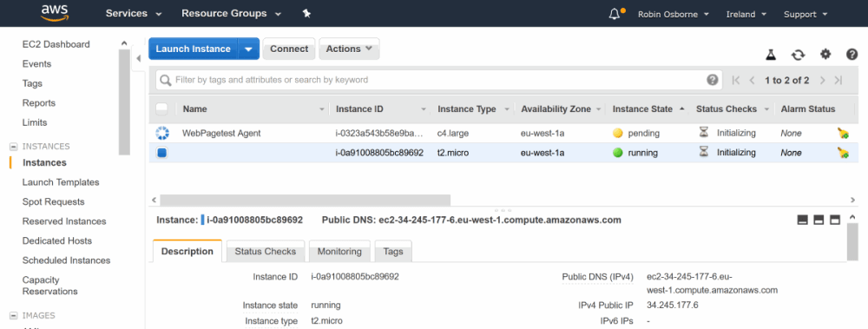Select the loading WebPagetest Agent row checkbox
Viewport: 868px width, 329px height.
pyautogui.click(x=161, y=133)
